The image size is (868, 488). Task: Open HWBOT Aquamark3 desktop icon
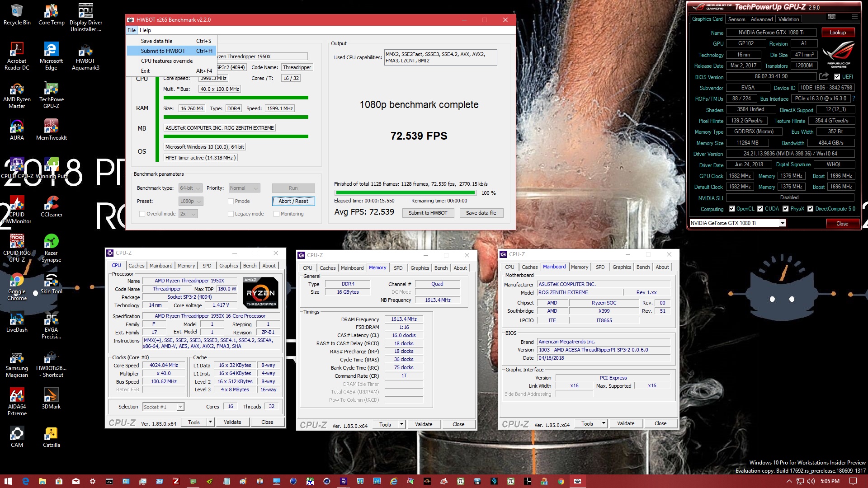point(85,56)
